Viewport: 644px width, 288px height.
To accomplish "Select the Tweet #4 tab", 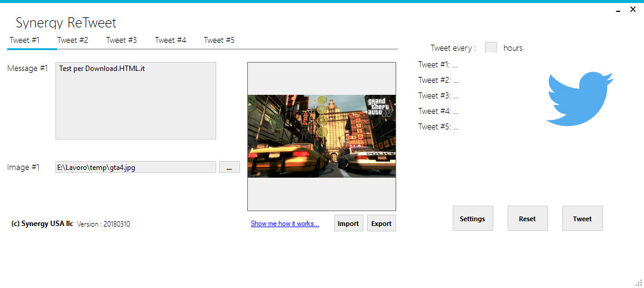I will click(170, 41).
